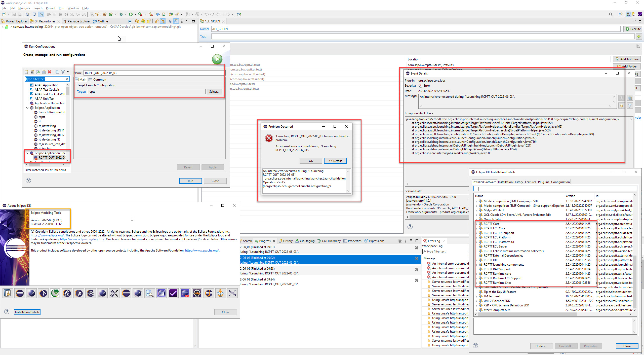This screenshot has height=355, width=644.
Task: Click the Duplicate launch configuration icon
Action: (x=44, y=72)
